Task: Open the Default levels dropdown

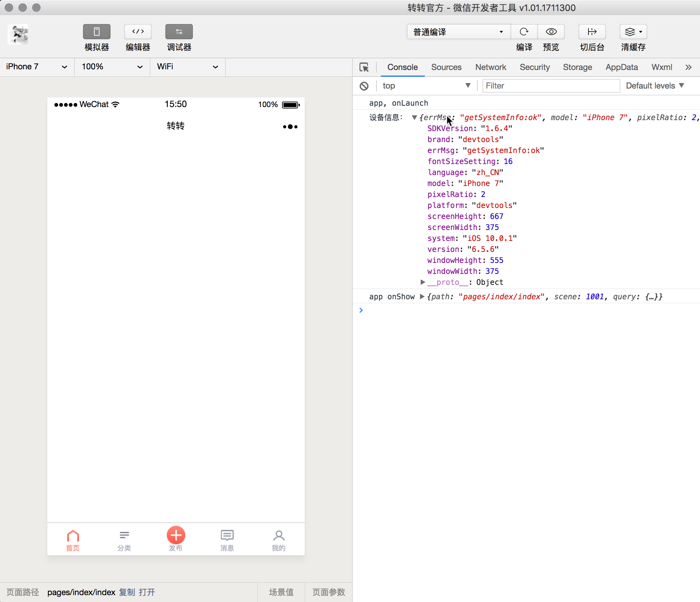Action: pyautogui.click(x=655, y=86)
